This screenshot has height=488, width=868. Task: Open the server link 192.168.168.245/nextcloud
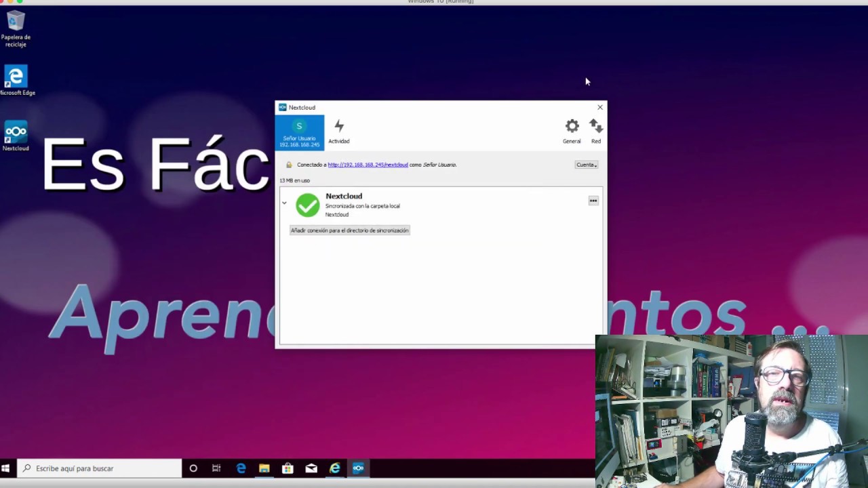368,165
